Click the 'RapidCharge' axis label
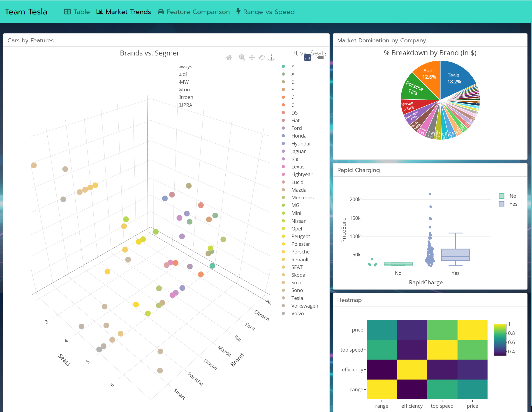532x412 pixels. 426,283
